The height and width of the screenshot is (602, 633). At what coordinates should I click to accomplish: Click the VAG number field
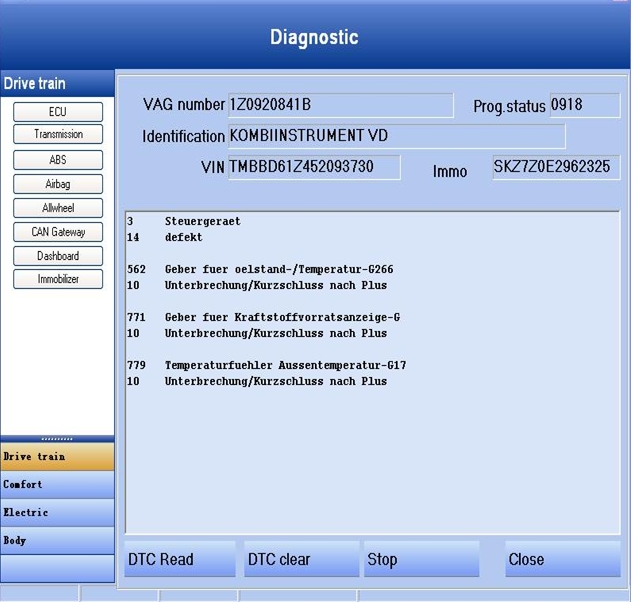[340, 105]
